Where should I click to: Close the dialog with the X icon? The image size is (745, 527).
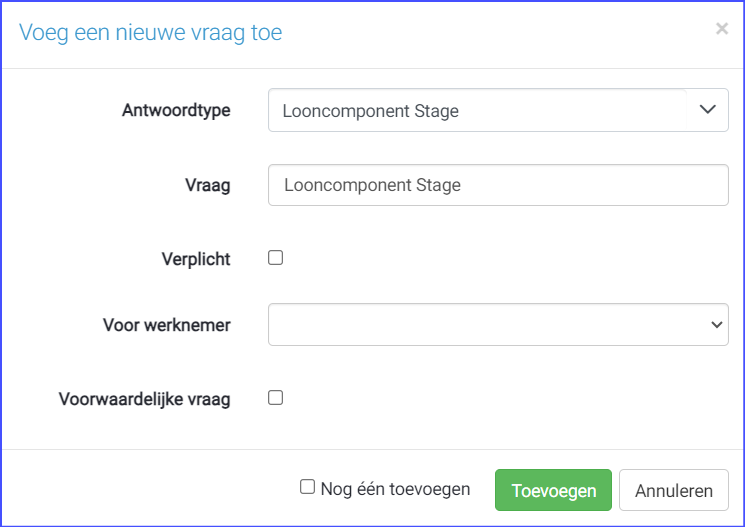(x=721, y=29)
